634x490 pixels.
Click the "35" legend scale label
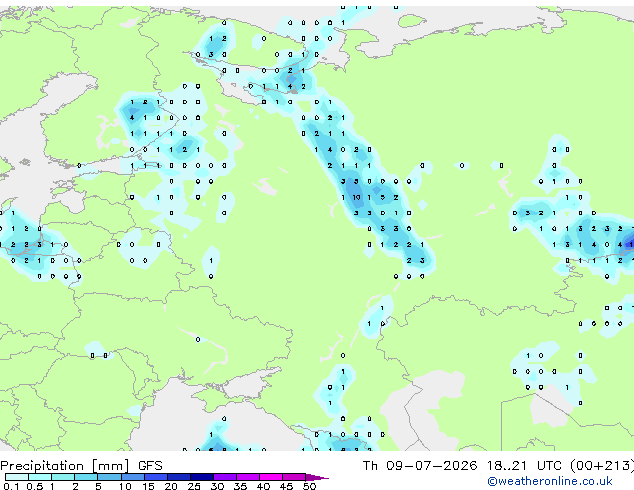point(240,486)
